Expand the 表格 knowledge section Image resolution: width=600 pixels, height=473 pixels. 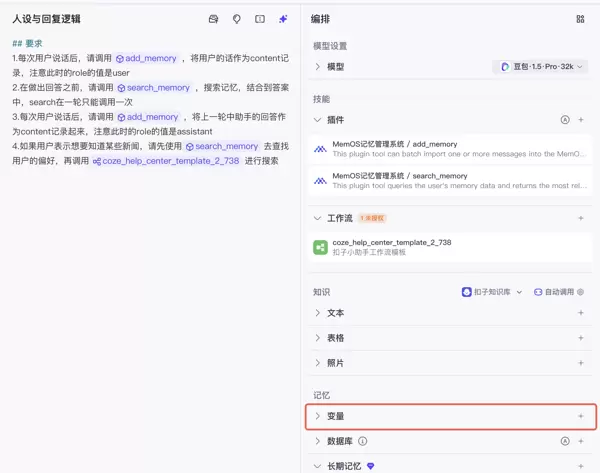pos(318,338)
